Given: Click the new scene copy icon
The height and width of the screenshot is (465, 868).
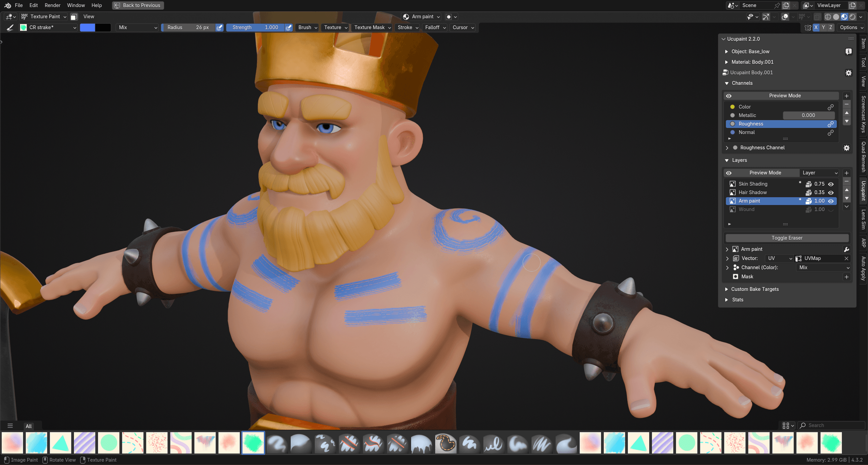Looking at the screenshot, I should point(786,5).
